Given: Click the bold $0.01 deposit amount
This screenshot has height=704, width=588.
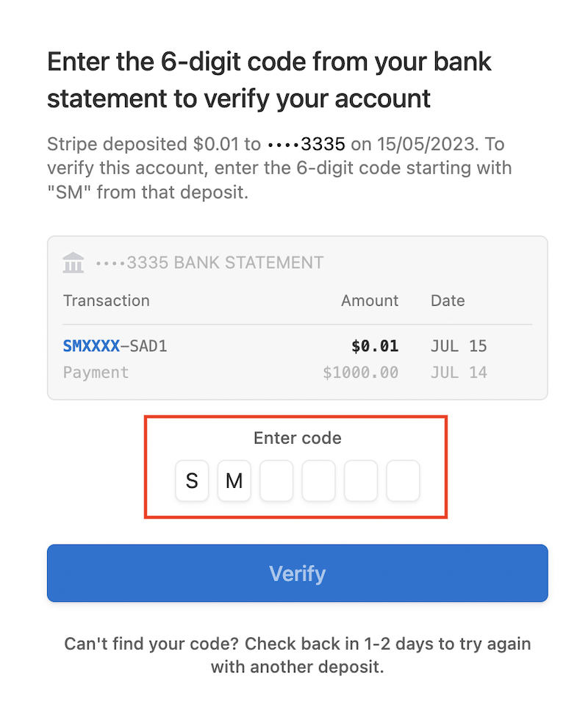Looking at the screenshot, I should [x=375, y=345].
